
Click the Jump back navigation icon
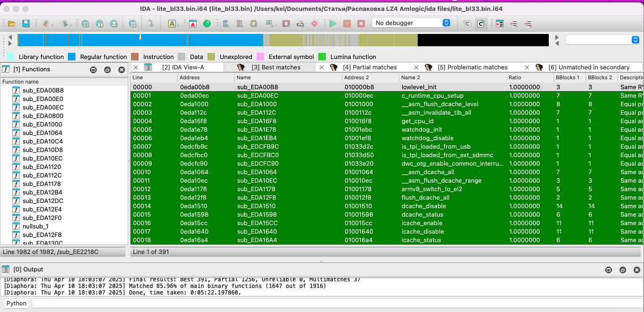46,23
